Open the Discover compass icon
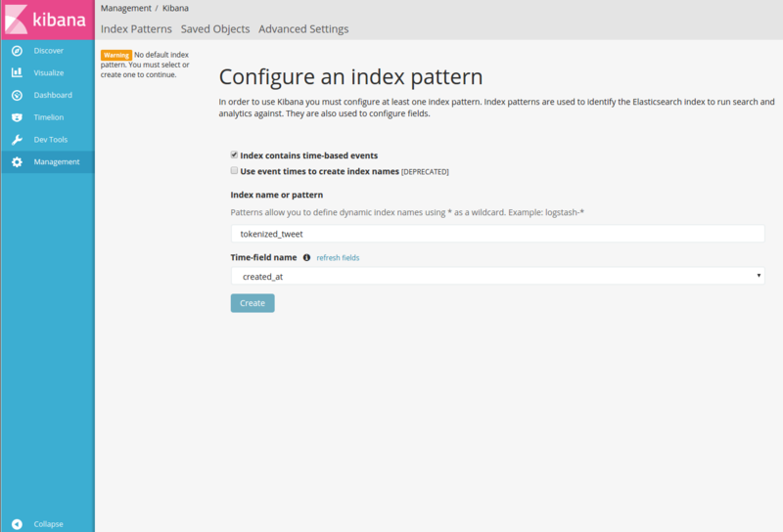The width and height of the screenshot is (783, 532). tap(17, 51)
